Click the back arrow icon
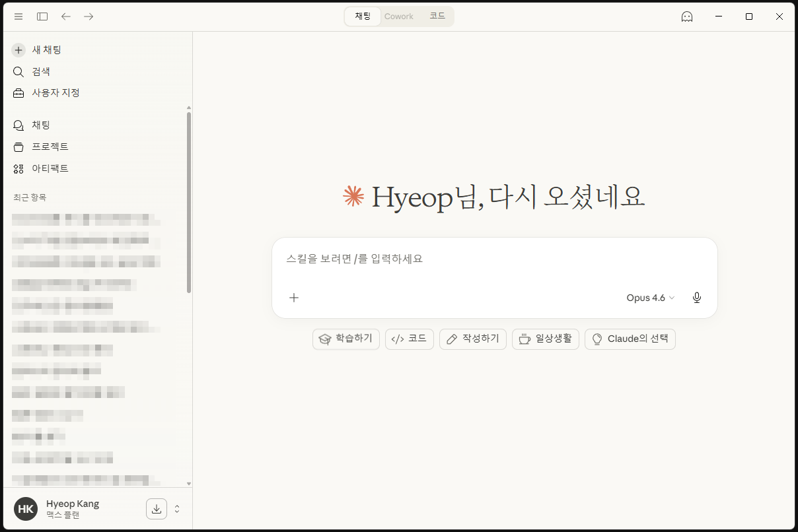 [66, 17]
